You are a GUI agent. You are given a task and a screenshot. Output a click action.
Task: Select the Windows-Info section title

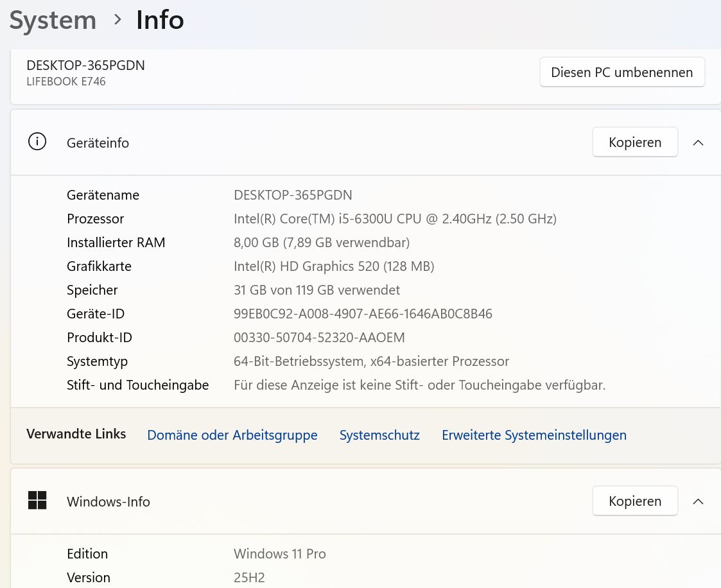(x=109, y=501)
